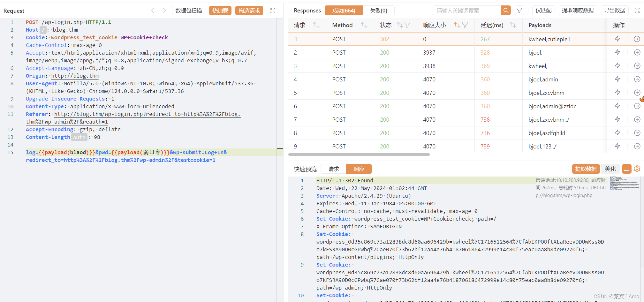Click lightning icon for bjoel,admin row
The width and height of the screenshot is (644, 302).
(x=617, y=79)
